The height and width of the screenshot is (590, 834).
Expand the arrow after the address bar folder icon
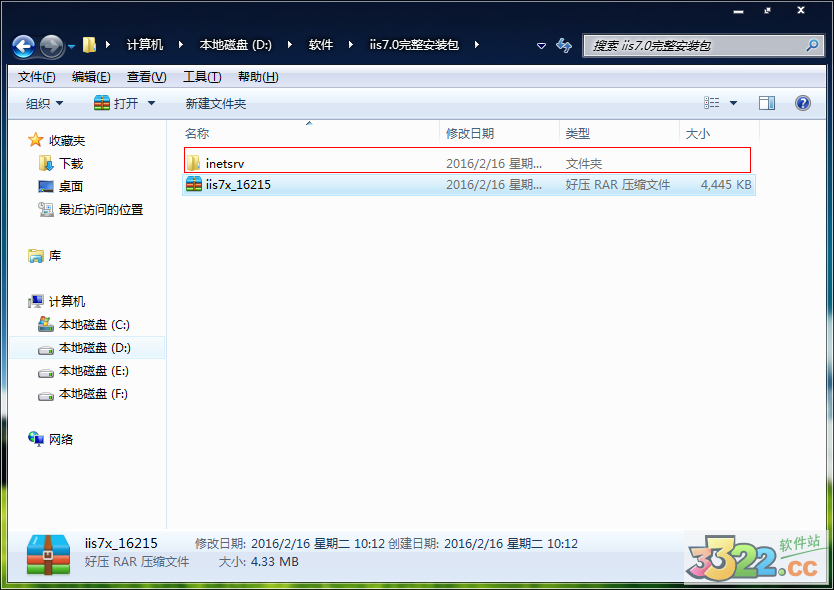coord(108,45)
